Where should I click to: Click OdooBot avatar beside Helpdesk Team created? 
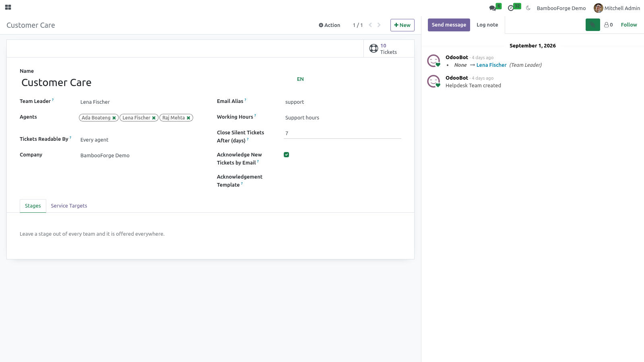click(433, 81)
